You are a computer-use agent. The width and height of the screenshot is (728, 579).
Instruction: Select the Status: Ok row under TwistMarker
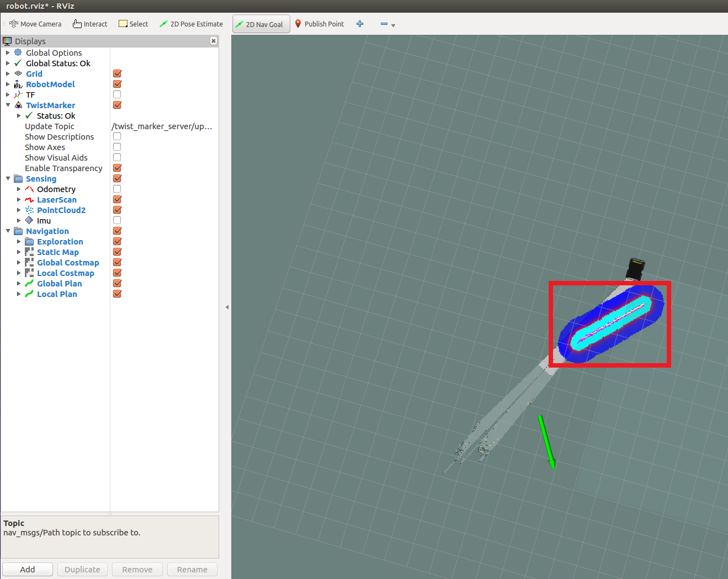(x=56, y=115)
